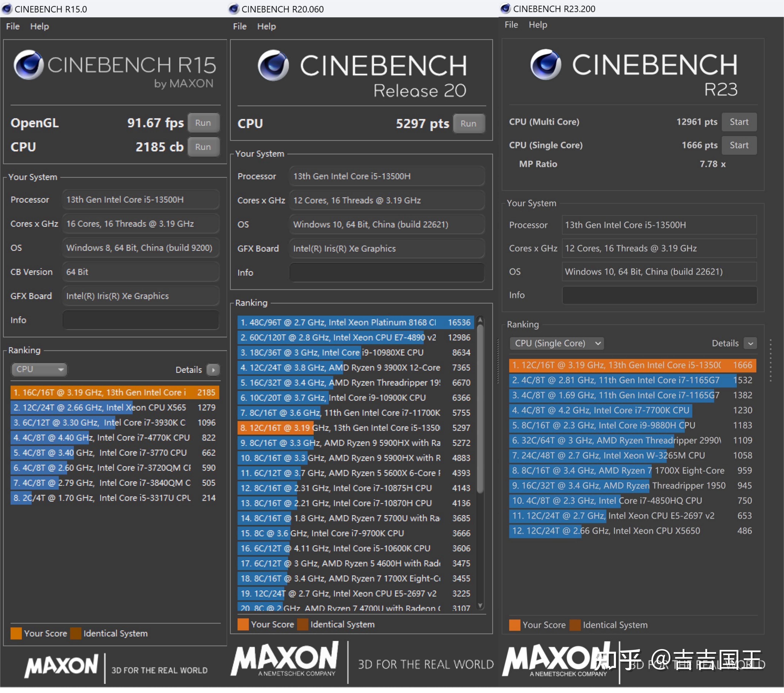Open Help menu in Cinebench R23
784x693 pixels.
coord(538,25)
